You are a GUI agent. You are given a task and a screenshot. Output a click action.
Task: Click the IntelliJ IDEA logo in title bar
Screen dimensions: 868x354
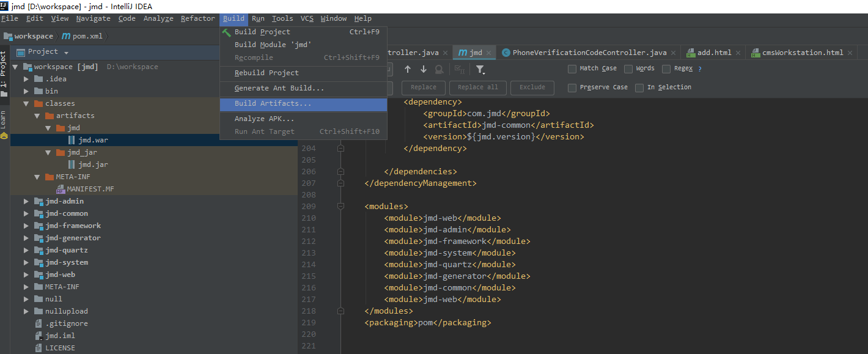5,6
